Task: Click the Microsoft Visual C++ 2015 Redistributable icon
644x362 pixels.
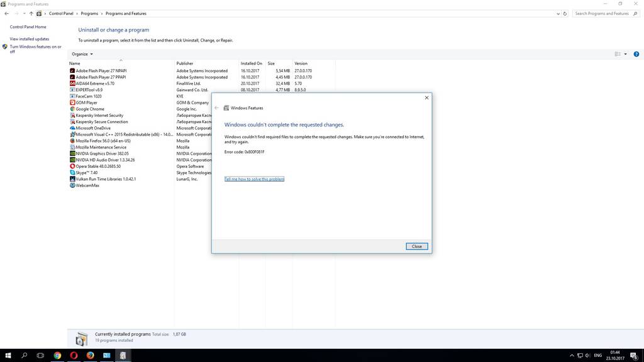Action: [72, 134]
